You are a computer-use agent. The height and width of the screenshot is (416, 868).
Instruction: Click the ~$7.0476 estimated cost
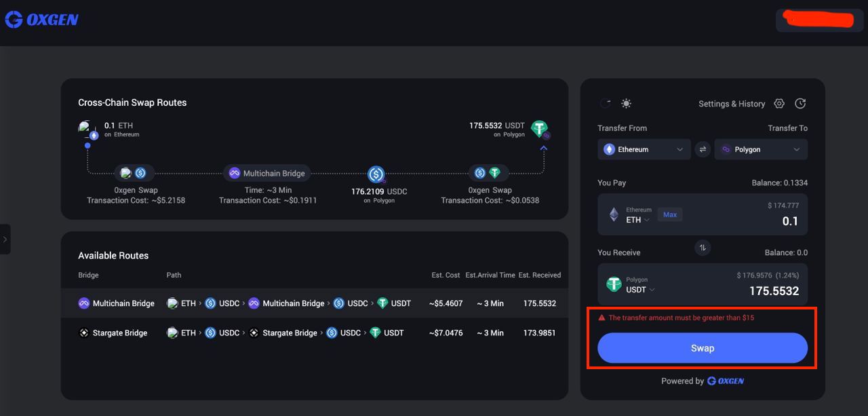pos(446,333)
